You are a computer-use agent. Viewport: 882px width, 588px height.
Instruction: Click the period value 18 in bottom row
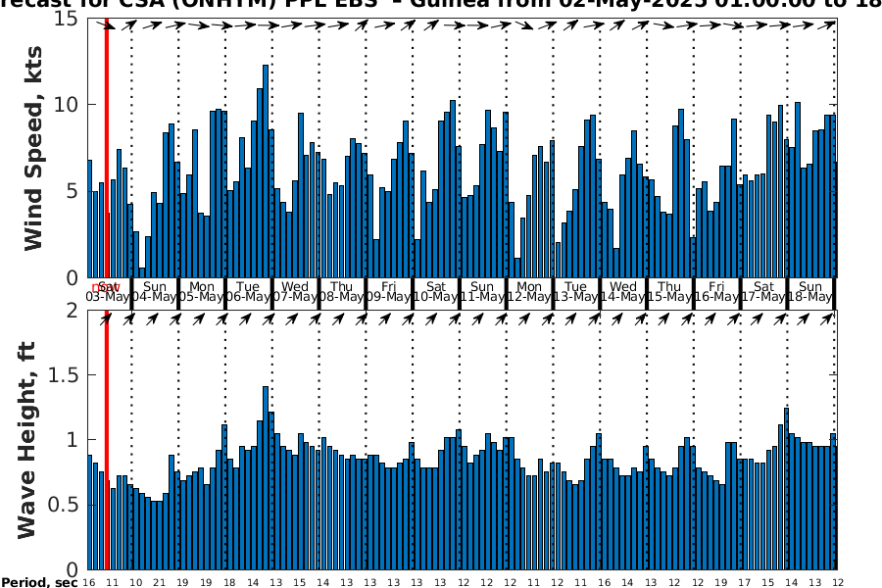pyautogui.click(x=229, y=583)
